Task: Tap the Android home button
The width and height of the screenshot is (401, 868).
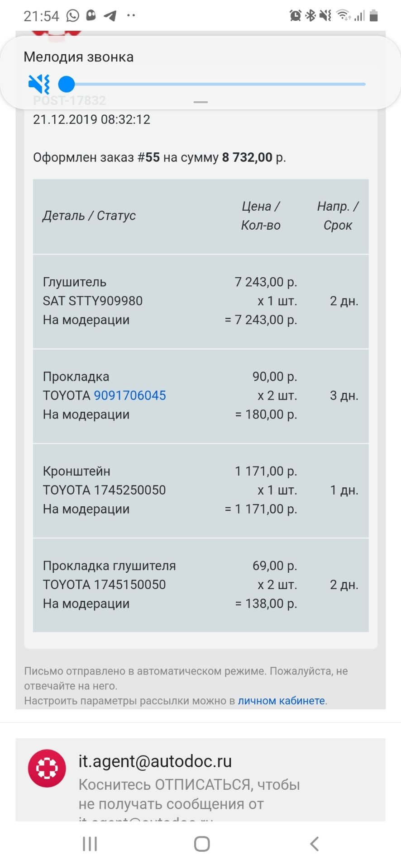Action: pos(202,844)
